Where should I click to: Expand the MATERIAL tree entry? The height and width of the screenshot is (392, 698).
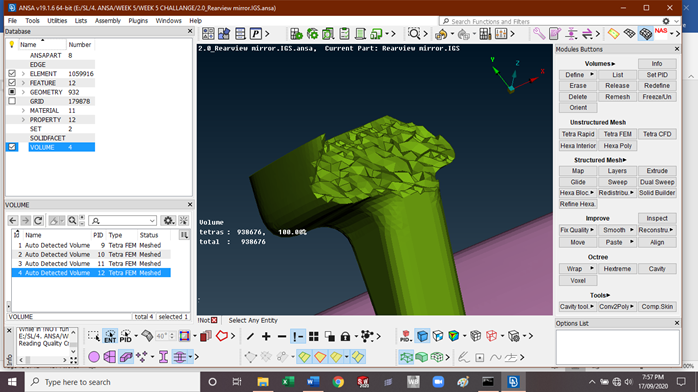pos(23,110)
